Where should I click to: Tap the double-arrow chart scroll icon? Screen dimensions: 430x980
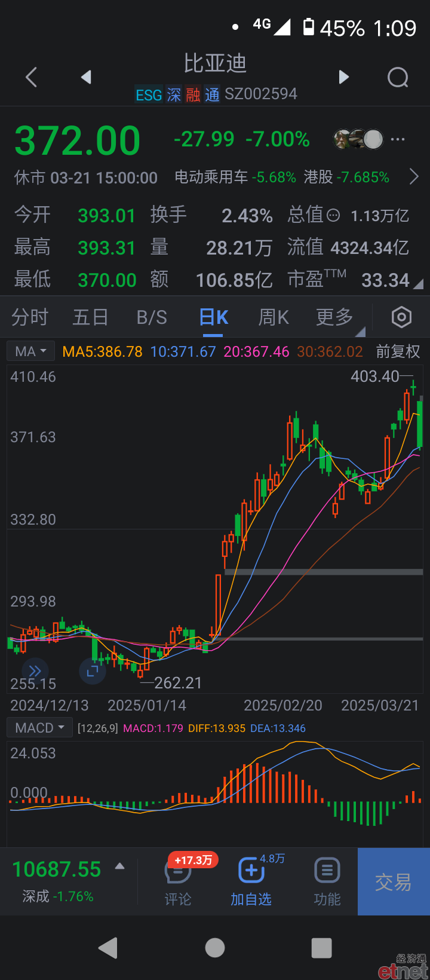(35, 670)
